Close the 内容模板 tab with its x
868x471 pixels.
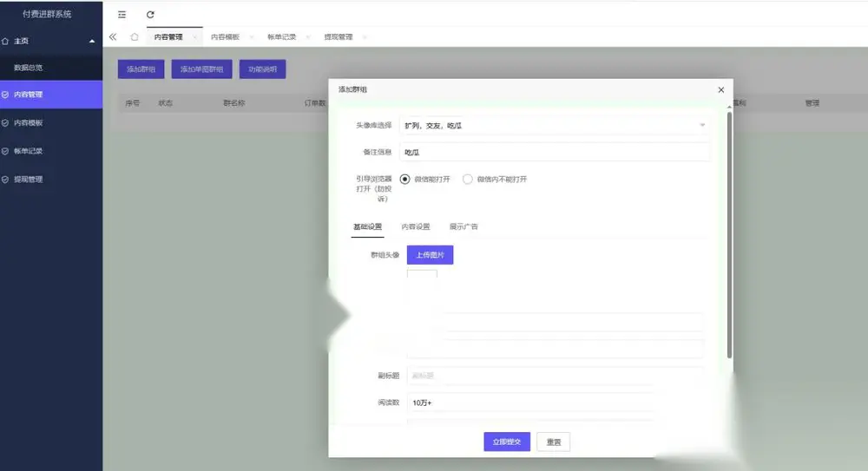tap(252, 37)
